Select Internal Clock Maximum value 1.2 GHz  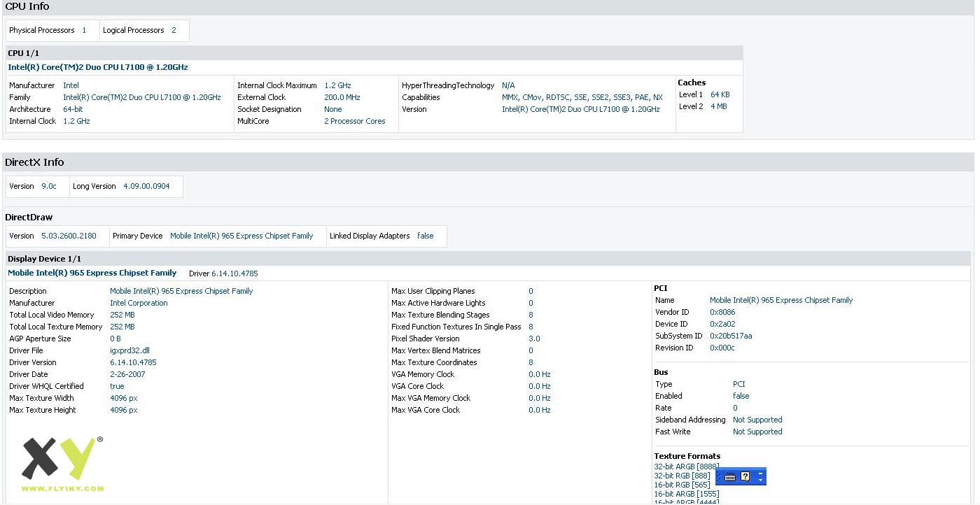337,85
